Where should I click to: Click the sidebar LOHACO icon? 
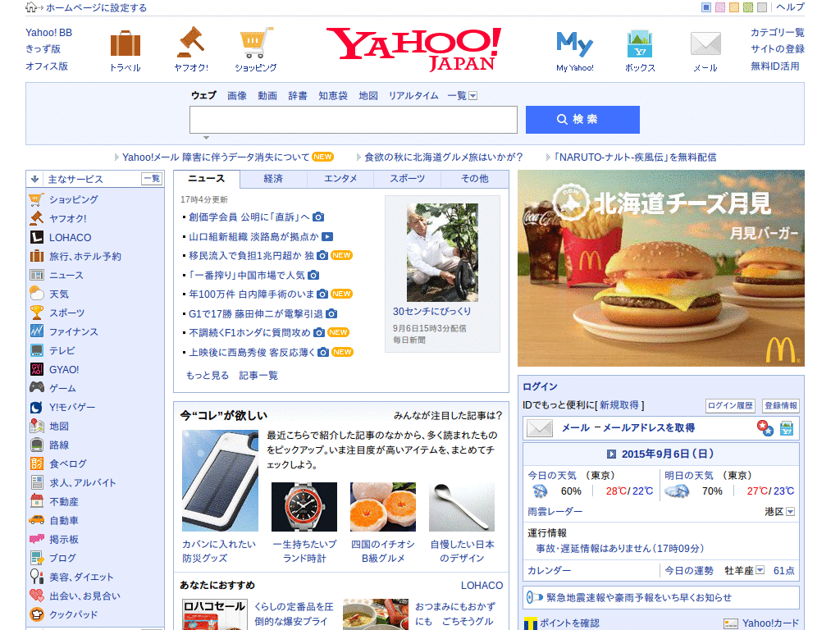(36, 237)
